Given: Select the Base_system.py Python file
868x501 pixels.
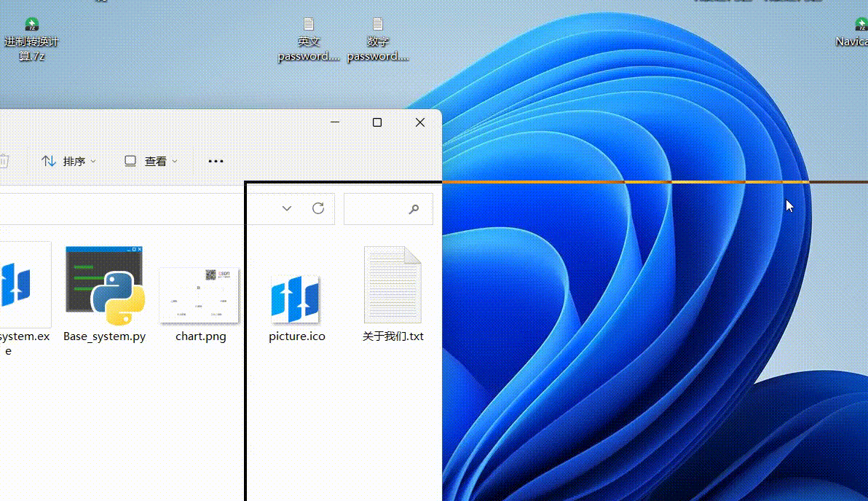Looking at the screenshot, I should click(x=105, y=285).
